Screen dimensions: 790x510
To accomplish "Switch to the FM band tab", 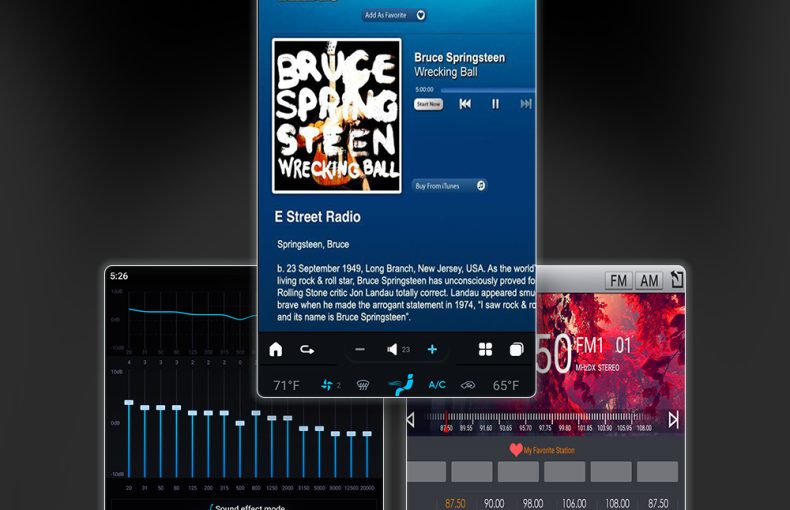I will point(618,280).
